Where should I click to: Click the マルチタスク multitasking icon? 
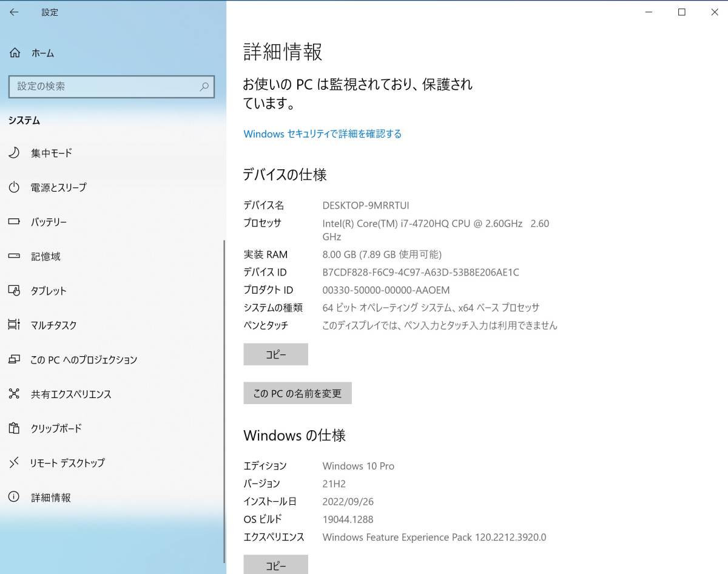pos(14,325)
